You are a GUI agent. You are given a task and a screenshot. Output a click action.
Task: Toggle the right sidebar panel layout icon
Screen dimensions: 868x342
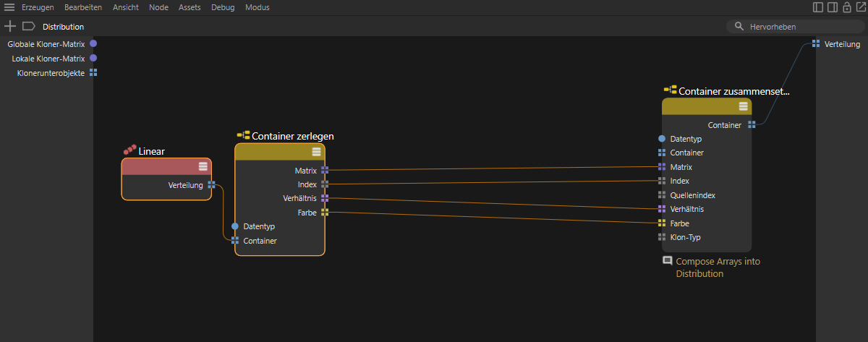click(833, 7)
